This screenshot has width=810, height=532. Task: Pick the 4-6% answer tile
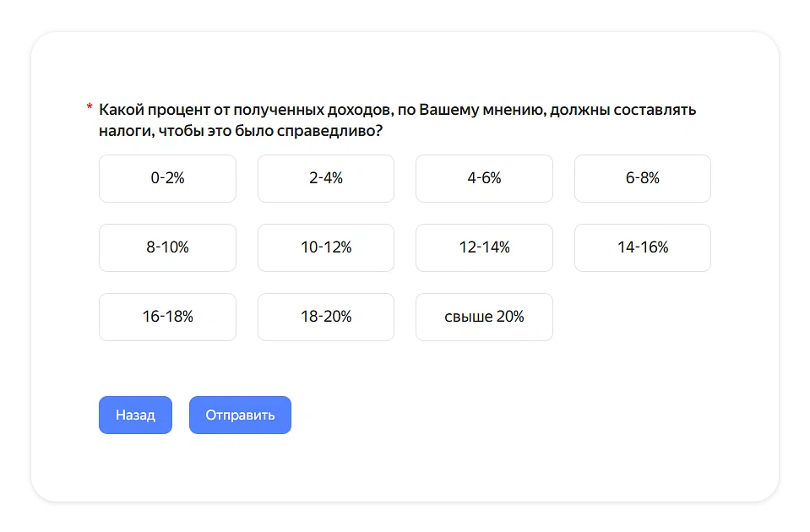tap(484, 178)
